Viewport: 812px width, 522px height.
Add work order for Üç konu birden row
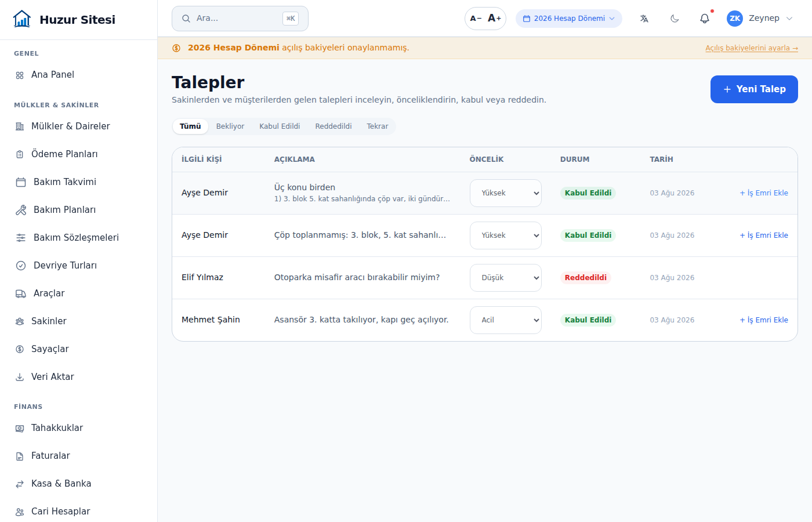point(764,193)
